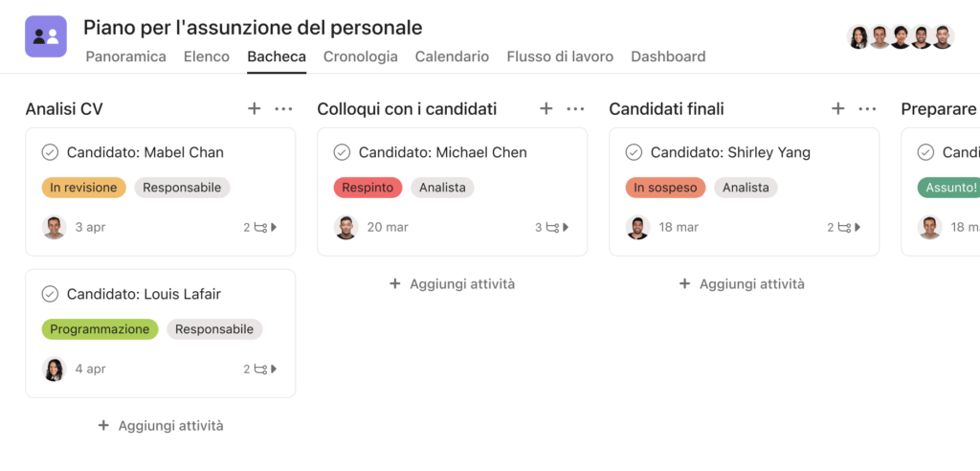The width and height of the screenshot is (980, 471).
Task: Expand the 3 subtasks on Michael Chen card
Action: tap(552, 228)
